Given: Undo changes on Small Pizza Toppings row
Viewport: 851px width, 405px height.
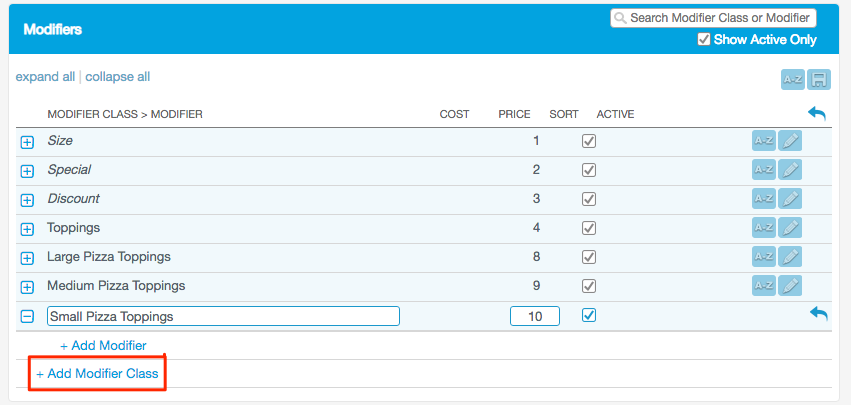Looking at the screenshot, I should 818,315.
